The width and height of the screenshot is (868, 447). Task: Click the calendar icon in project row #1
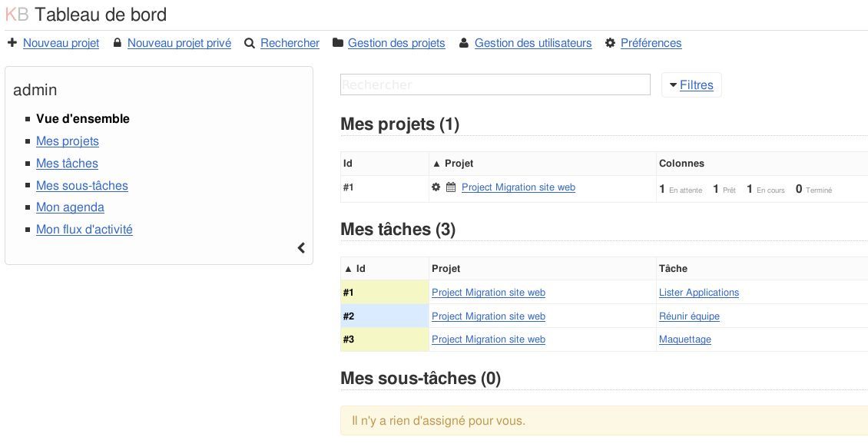[x=451, y=187]
